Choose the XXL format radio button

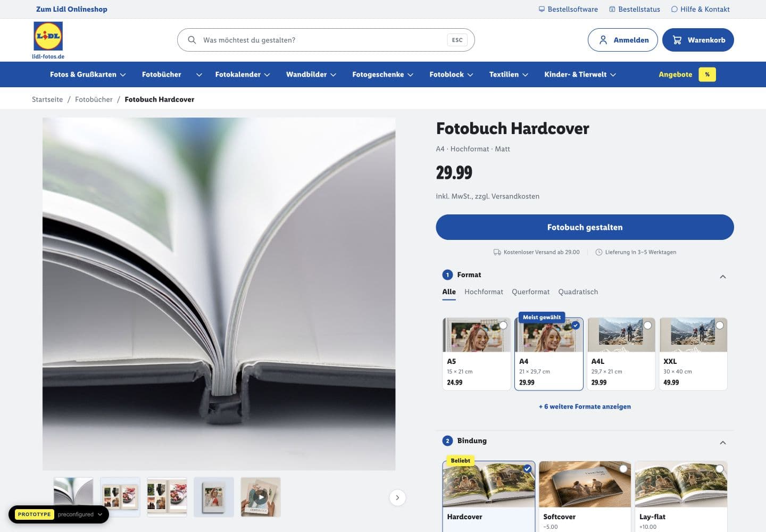coord(719,326)
